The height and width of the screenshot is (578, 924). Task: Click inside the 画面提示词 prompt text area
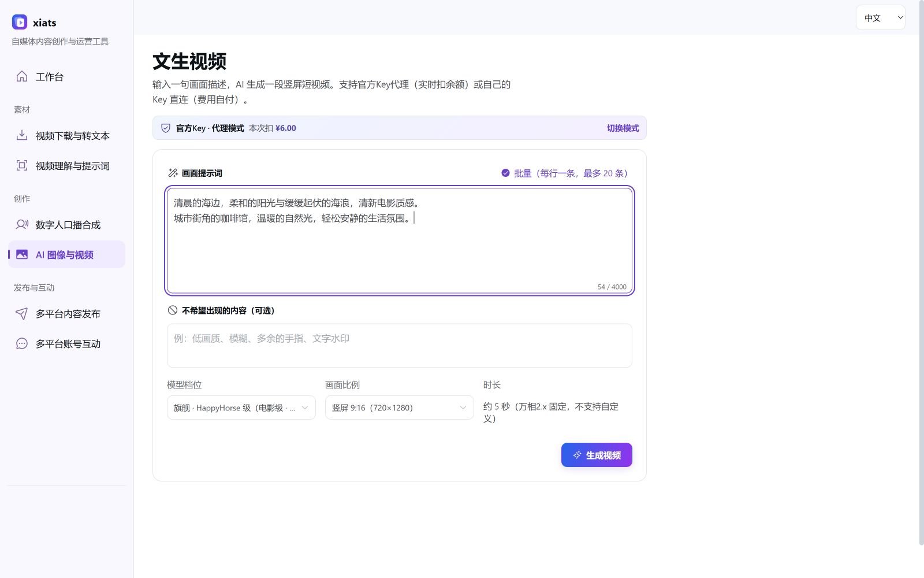point(400,240)
